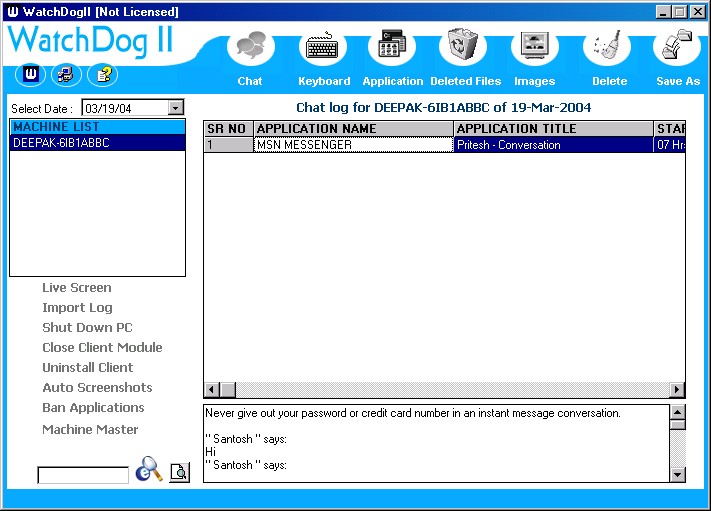Click the row number 1 cell
This screenshot has height=511, width=711.
click(x=228, y=145)
